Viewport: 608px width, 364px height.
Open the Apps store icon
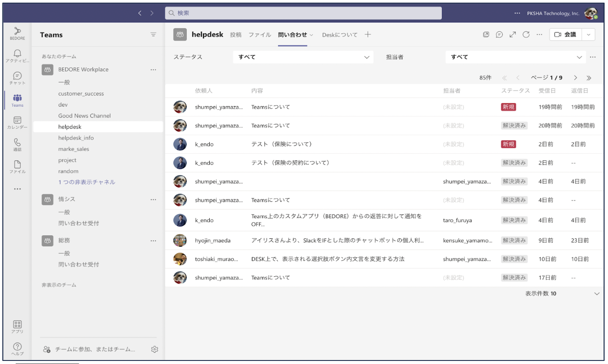click(x=17, y=327)
